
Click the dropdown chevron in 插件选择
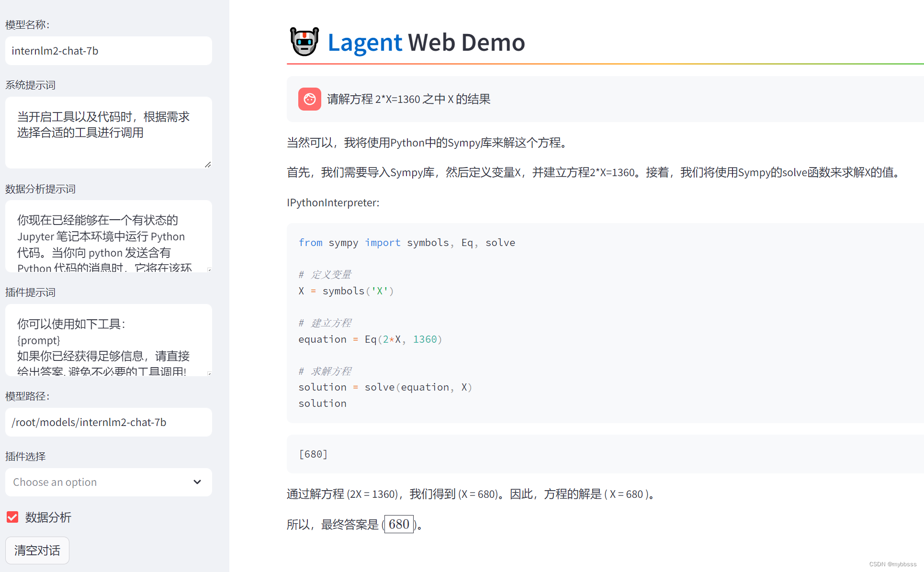(197, 482)
